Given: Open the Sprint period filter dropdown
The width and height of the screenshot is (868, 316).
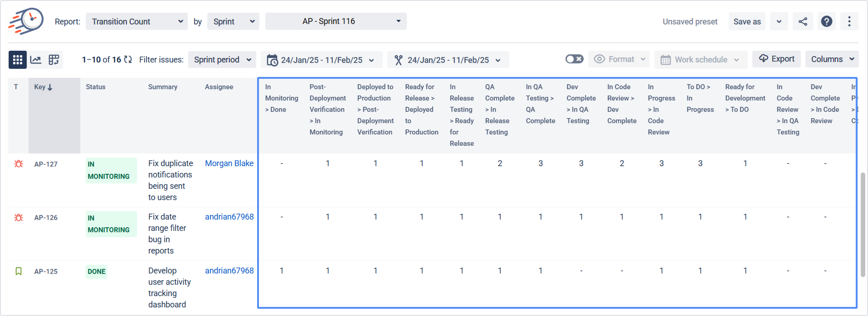Looking at the screenshot, I should coord(222,60).
